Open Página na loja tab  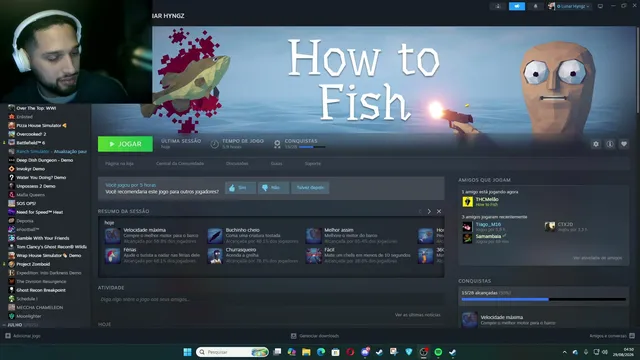point(119,163)
